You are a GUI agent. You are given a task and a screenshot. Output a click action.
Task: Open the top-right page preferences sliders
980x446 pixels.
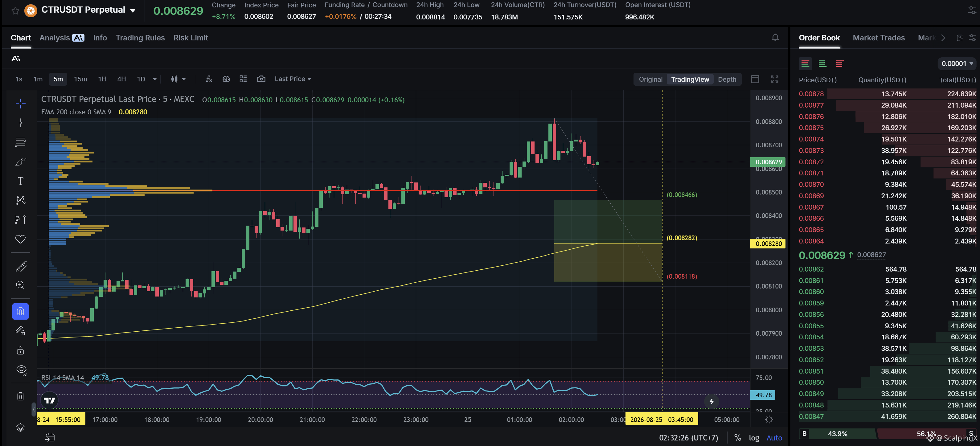pos(972,10)
